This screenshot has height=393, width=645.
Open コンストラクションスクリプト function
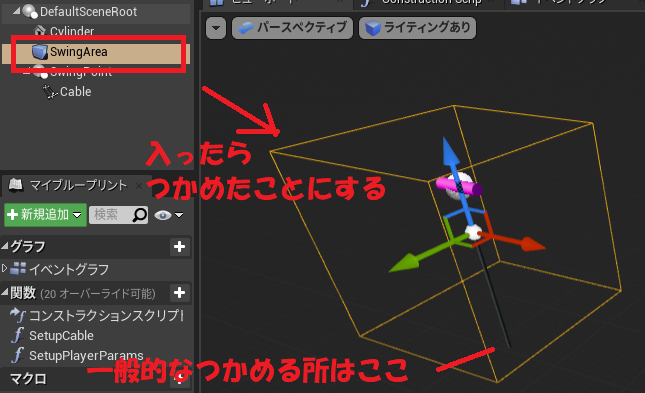106,316
